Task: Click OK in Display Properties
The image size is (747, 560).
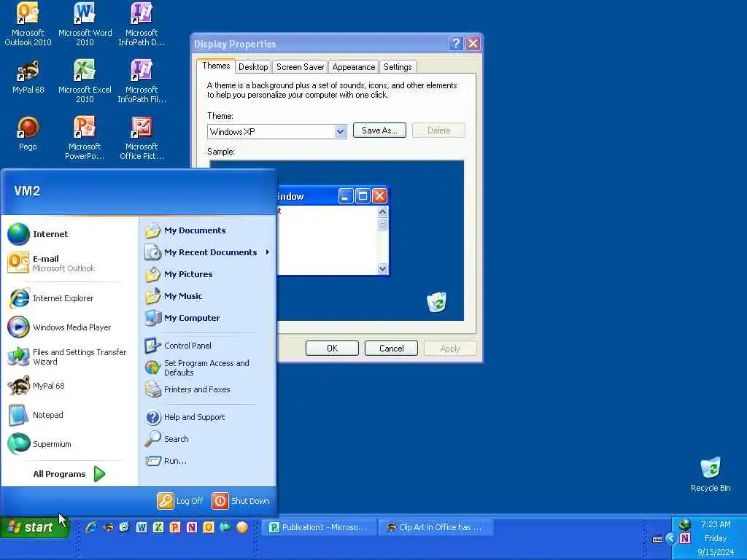Action: (332, 349)
